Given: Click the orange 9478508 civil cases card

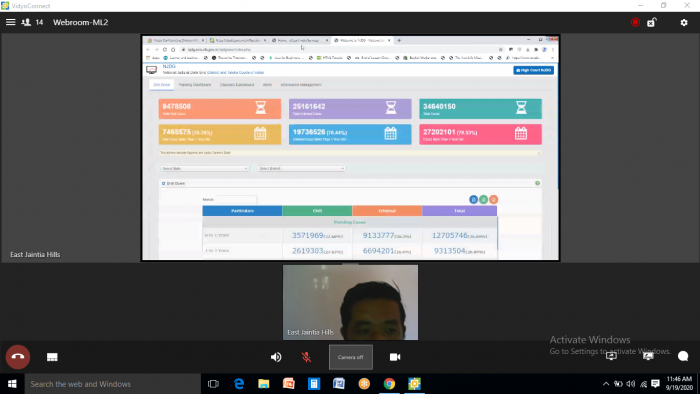Looking at the screenshot, I should click(220, 109).
